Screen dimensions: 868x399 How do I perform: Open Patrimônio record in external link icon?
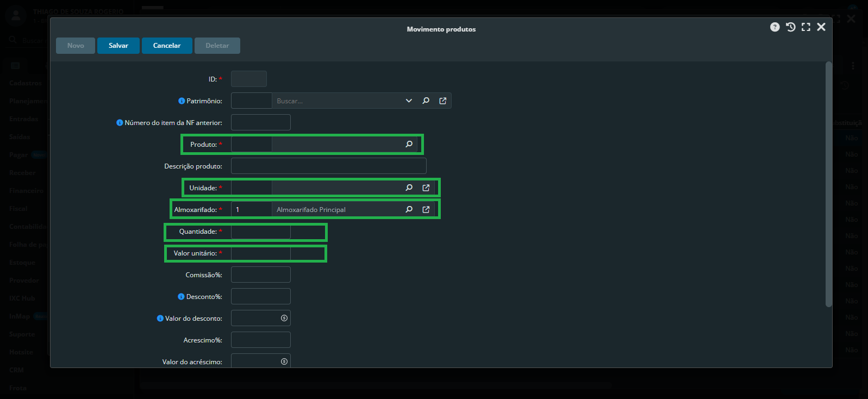(443, 101)
